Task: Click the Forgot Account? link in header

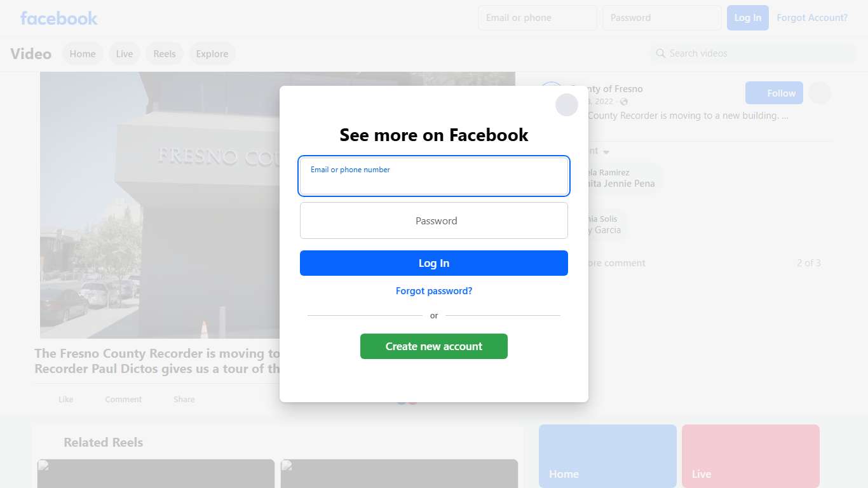Action: (812, 18)
